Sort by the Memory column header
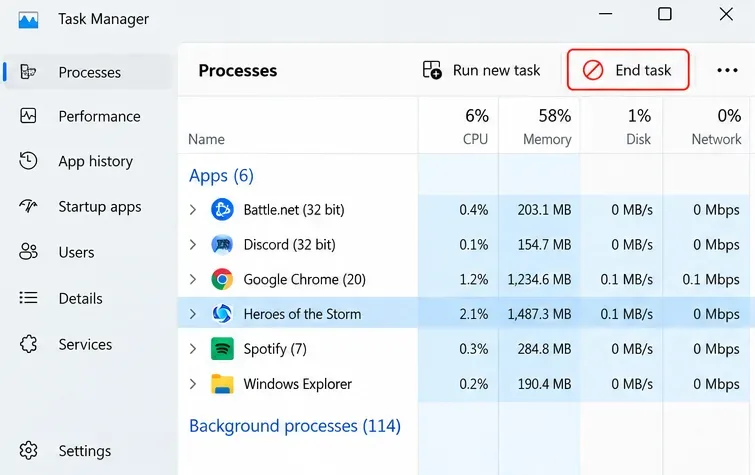Screen dimensions: 755x475 coord(547,139)
